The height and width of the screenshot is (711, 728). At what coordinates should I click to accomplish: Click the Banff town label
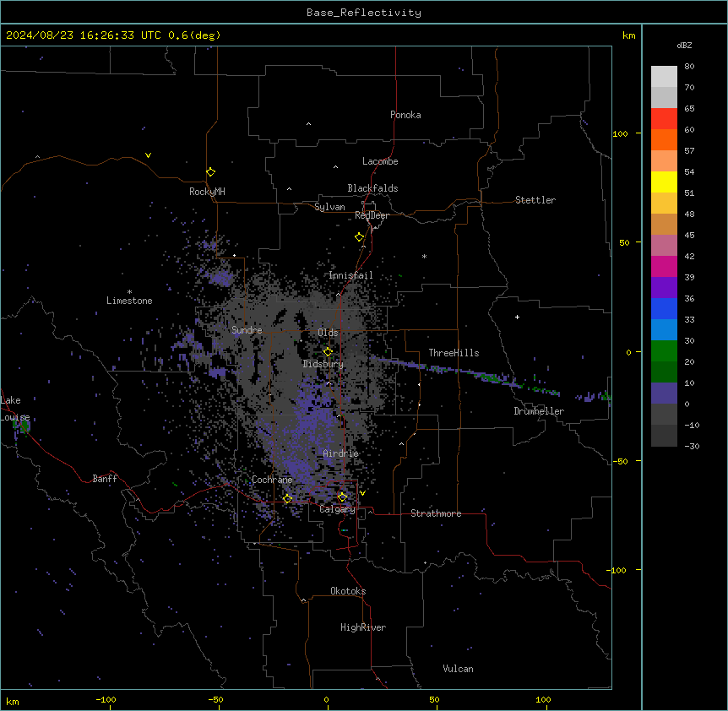(x=105, y=479)
